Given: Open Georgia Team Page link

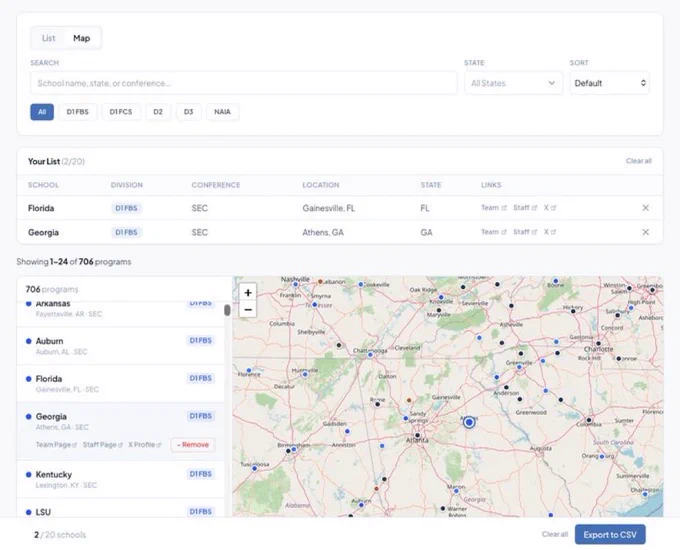Looking at the screenshot, I should point(56,445).
